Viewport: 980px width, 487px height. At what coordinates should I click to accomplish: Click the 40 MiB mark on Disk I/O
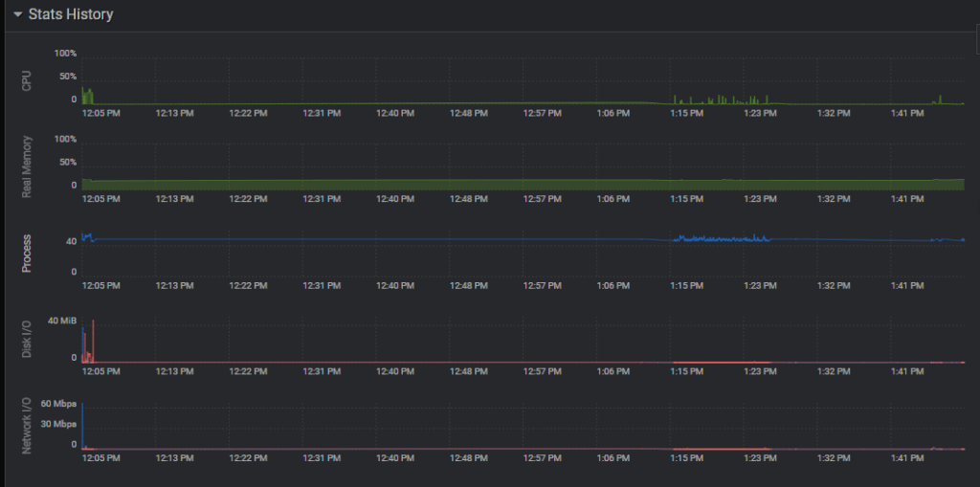61,321
